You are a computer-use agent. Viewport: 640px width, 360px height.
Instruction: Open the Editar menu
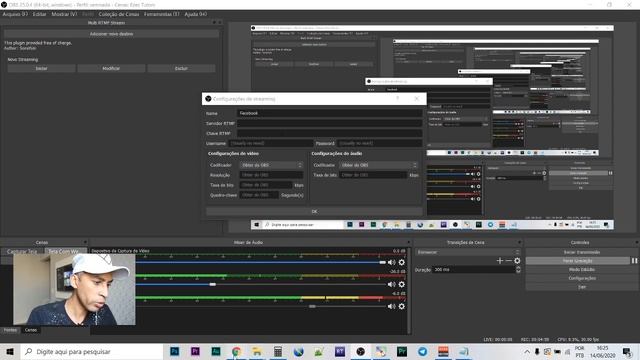[x=39, y=14]
